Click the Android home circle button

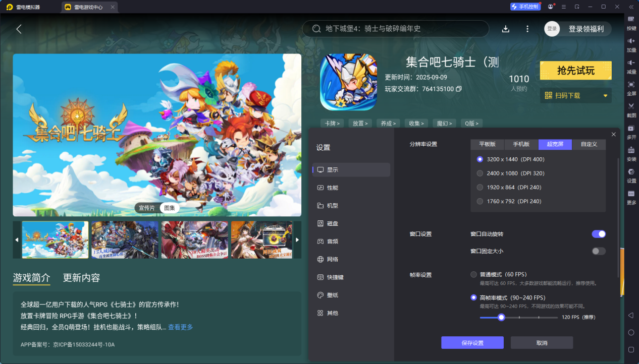click(x=631, y=333)
